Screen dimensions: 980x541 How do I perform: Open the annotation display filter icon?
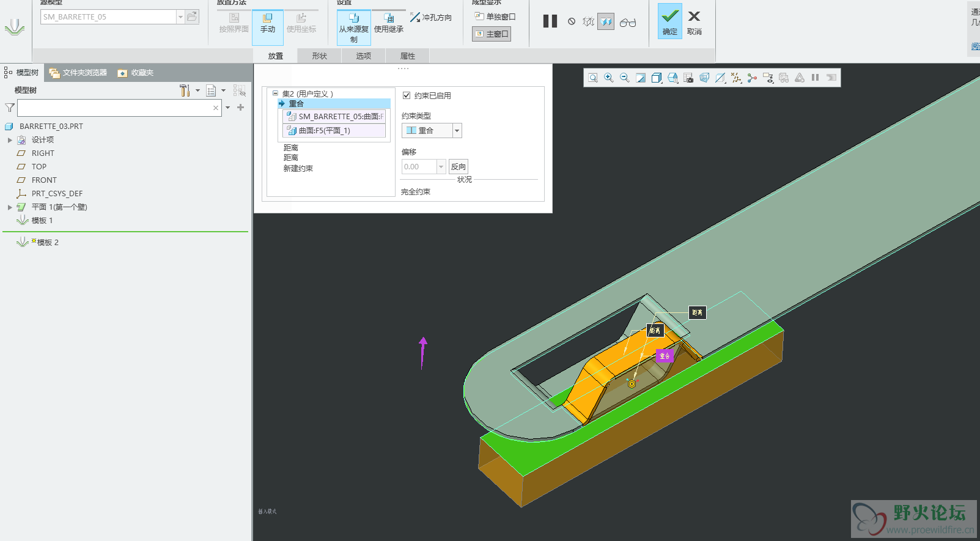coord(768,78)
